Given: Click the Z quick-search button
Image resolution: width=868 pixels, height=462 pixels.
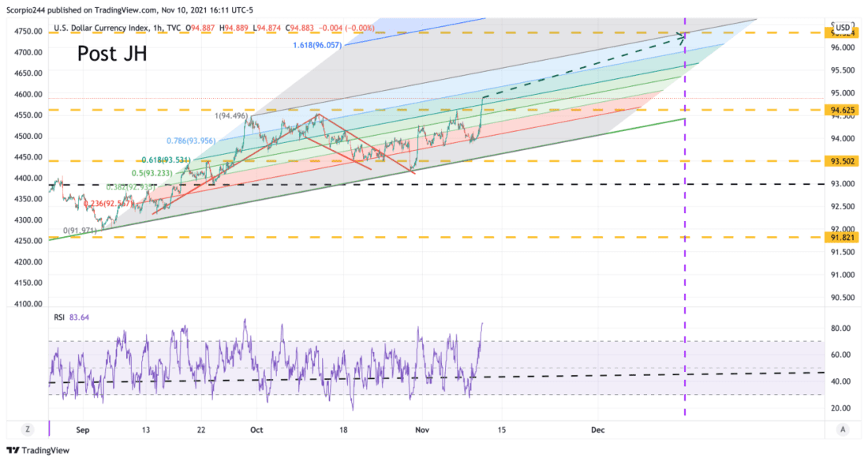Looking at the screenshot, I should pos(28,429).
